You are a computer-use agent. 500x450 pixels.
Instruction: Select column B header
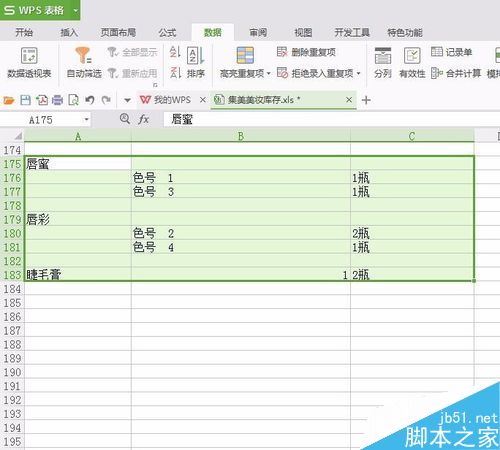coord(241,136)
